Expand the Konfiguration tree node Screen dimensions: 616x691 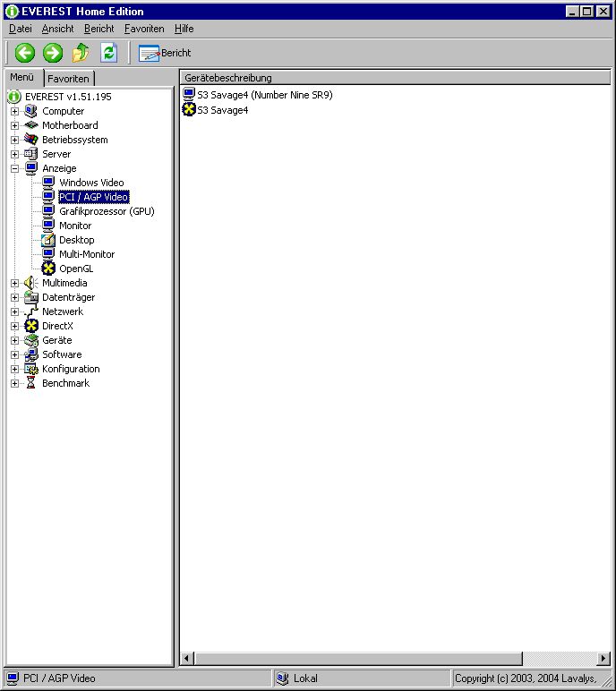(x=14, y=369)
